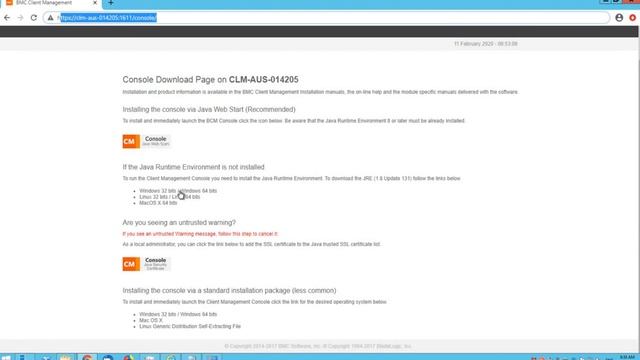Click 'Console Download Page on CLM-AUS-014205' heading

(211, 80)
